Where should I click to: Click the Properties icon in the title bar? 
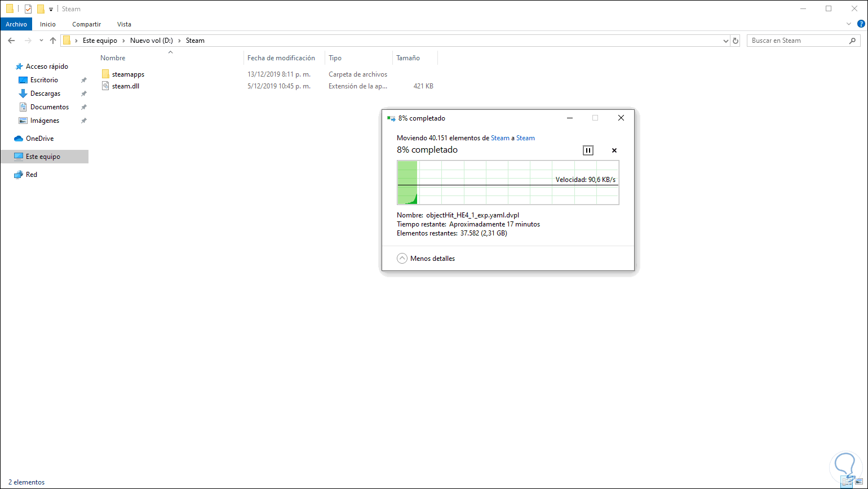28,8
